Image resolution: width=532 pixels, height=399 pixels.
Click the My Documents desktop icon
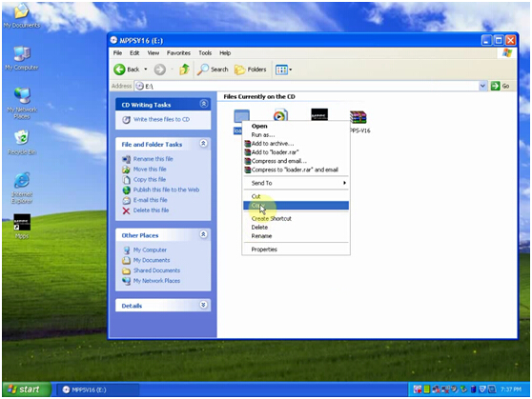(22, 16)
